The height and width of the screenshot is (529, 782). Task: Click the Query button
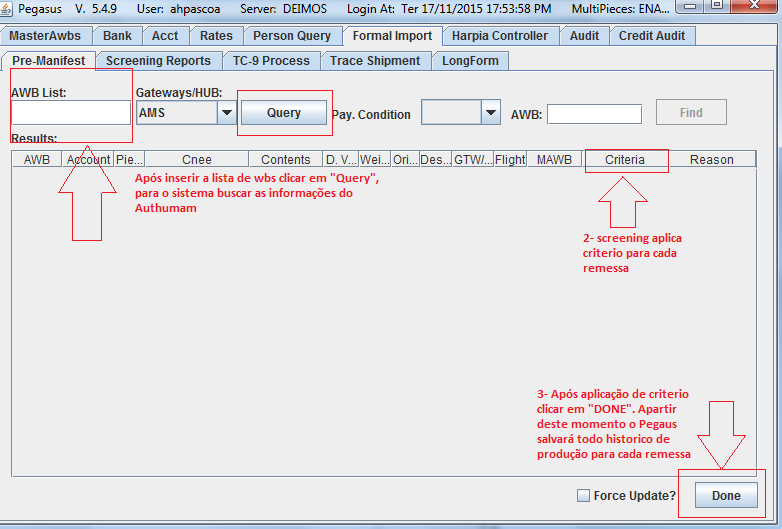click(284, 113)
